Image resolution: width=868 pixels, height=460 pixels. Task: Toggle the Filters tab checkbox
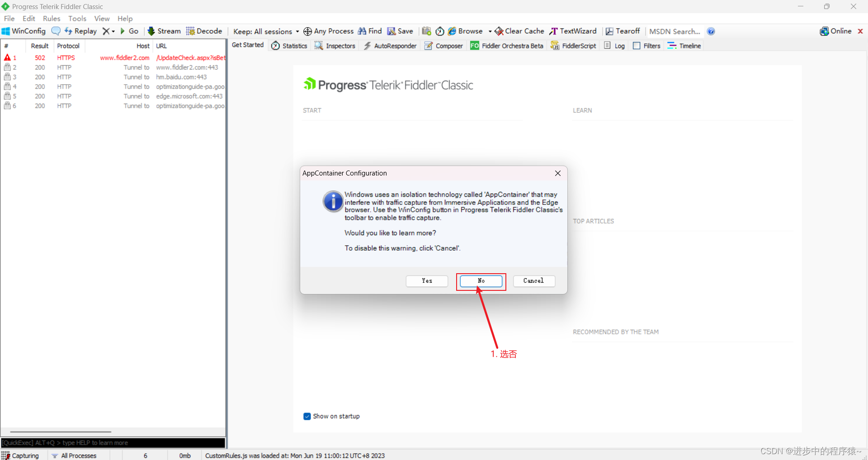tap(637, 46)
